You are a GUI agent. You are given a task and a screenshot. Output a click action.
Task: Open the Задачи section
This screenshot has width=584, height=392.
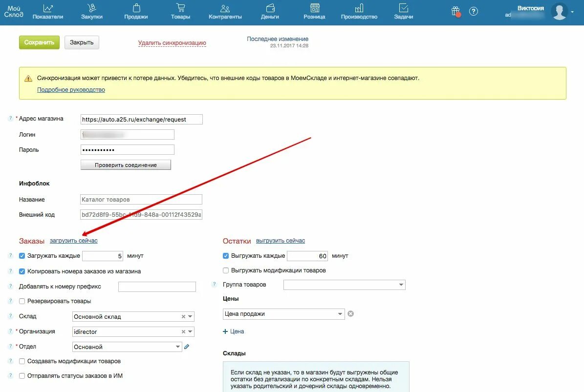click(403, 12)
